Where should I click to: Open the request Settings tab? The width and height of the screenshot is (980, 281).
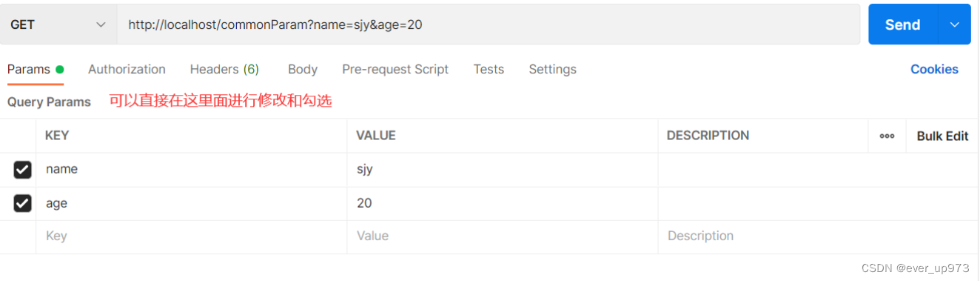pyautogui.click(x=552, y=69)
